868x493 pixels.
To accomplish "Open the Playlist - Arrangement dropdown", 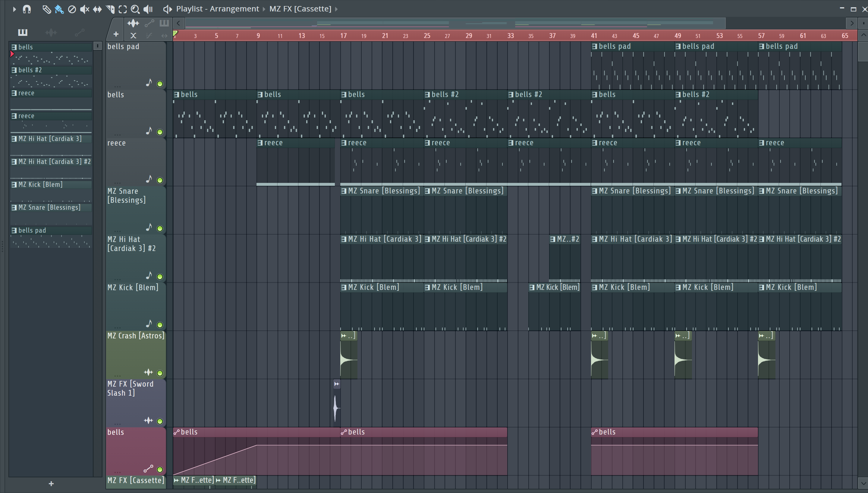I will point(218,9).
